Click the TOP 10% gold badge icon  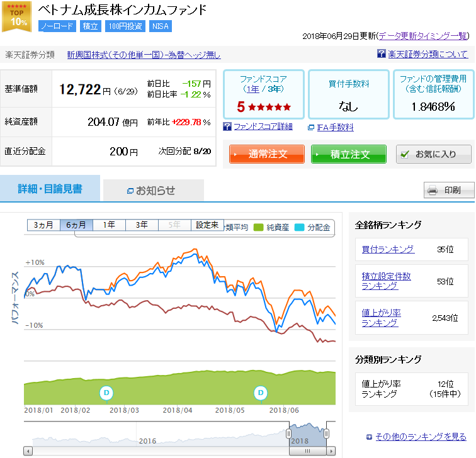(x=17, y=17)
